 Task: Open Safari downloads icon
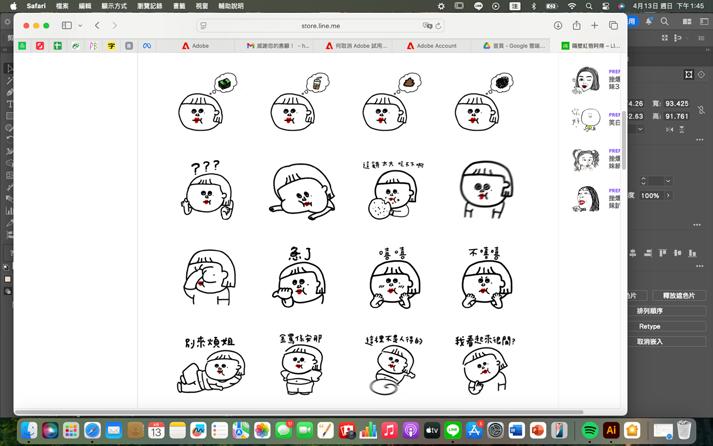pos(558,25)
